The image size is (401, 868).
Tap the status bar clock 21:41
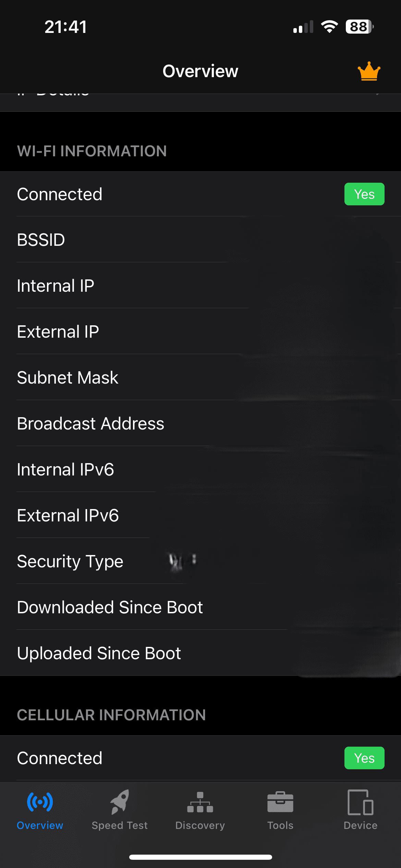(65, 27)
